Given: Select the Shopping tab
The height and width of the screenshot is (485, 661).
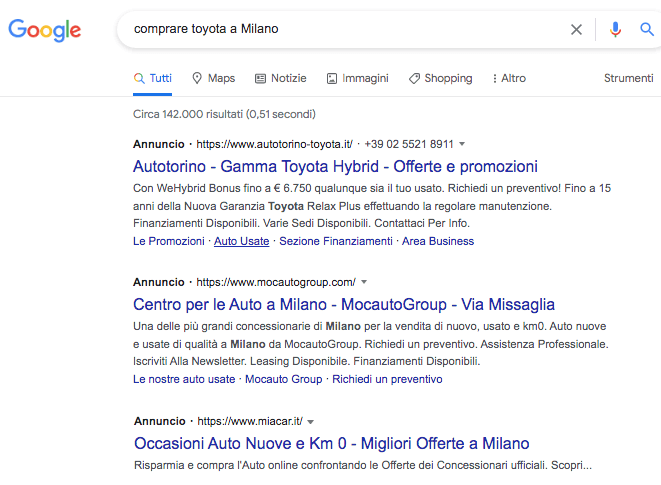Looking at the screenshot, I should click(x=440, y=78).
